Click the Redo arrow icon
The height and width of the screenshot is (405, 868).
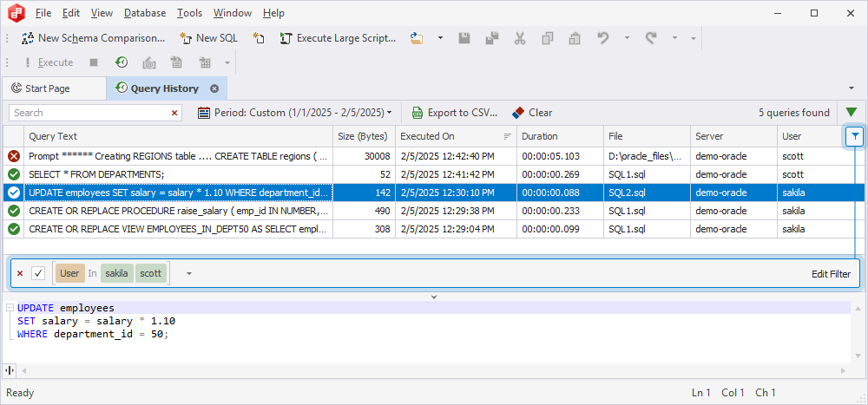click(651, 38)
